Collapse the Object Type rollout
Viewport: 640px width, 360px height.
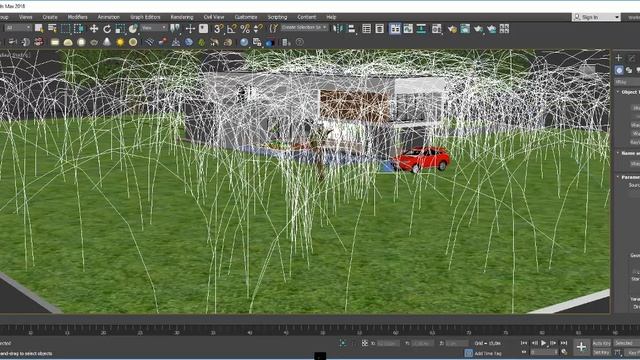click(x=618, y=92)
